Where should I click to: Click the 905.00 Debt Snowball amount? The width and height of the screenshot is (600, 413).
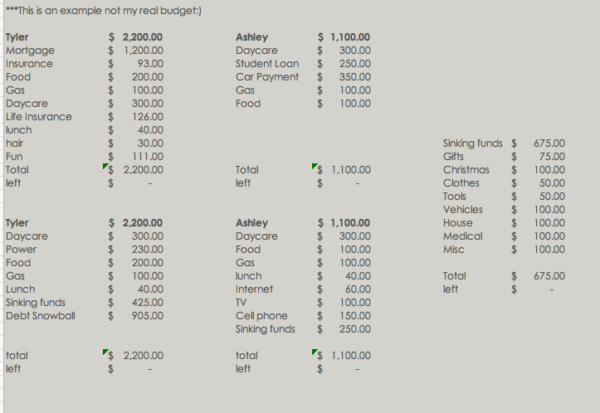pos(149,315)
